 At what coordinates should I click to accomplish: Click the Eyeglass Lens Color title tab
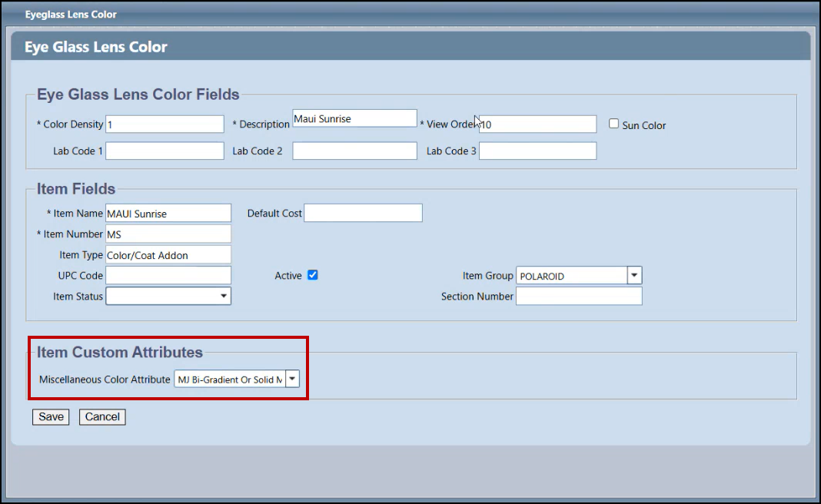(x=71, y=15)
